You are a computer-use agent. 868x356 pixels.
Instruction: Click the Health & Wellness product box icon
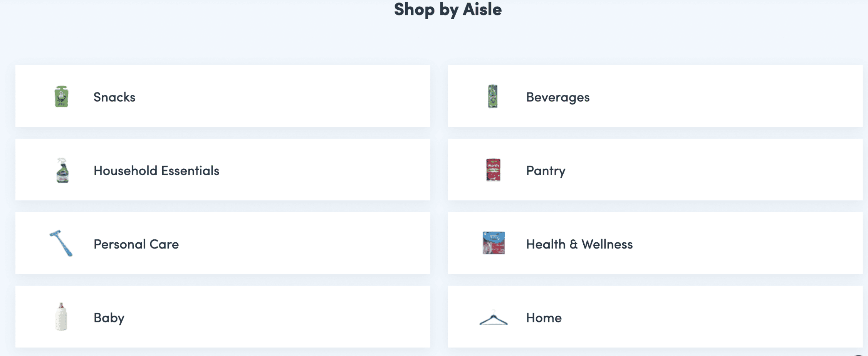pyautogui.click(x=494, y=243)
